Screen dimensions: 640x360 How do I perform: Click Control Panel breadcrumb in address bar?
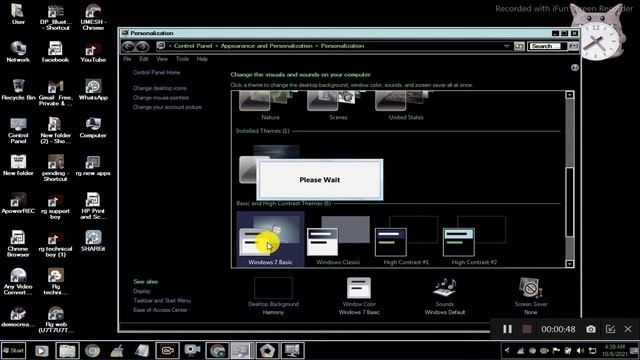[193, 46]
